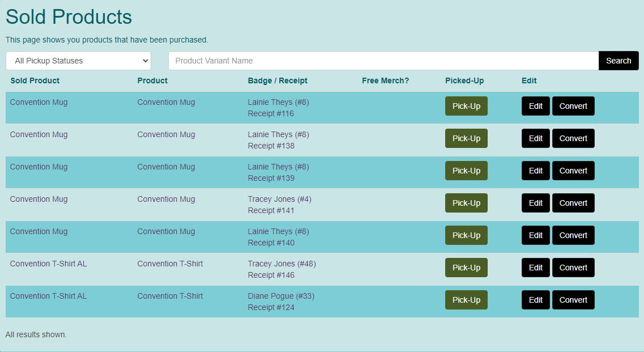Click Receipt #140 text
The height and width of the screenshot is (352, 644).
tap(271, 243)
